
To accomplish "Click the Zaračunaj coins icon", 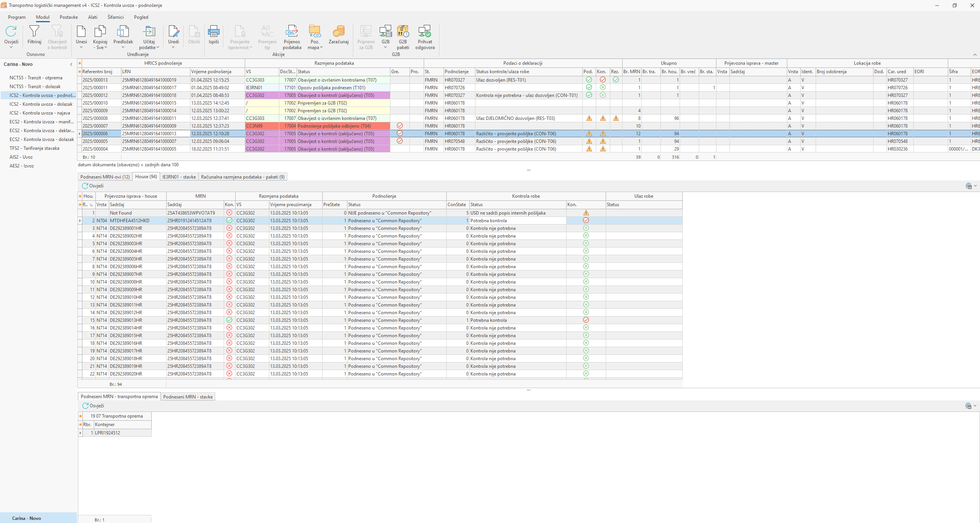I will (338, 31).
